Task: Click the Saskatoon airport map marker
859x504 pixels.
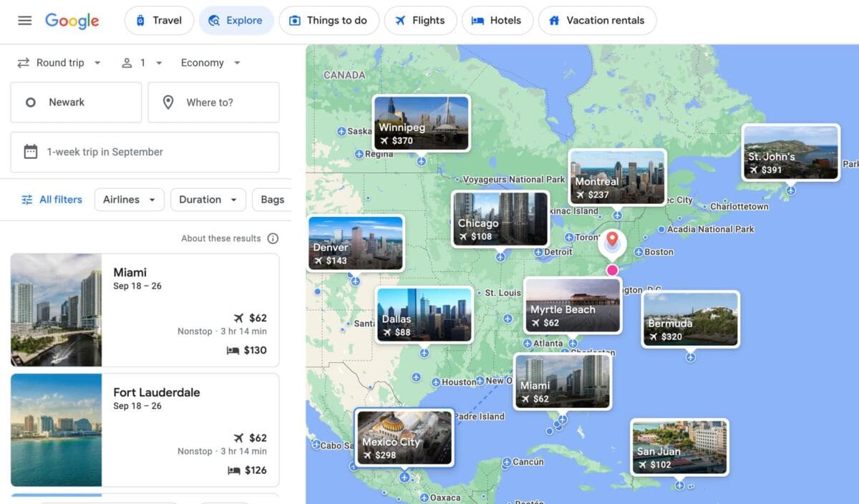Action: coord(341,132)
